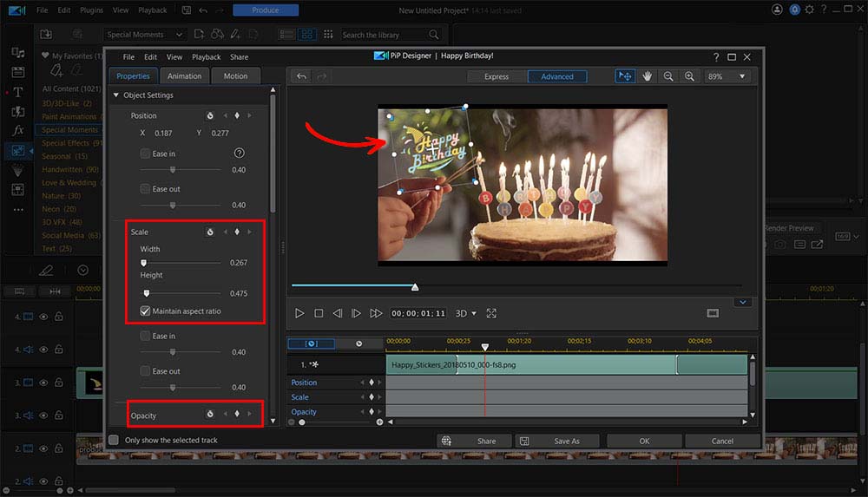Switch to the Animation tab
Image resolution: width=868 pixels, height=497 pixels.
[184, 76]
